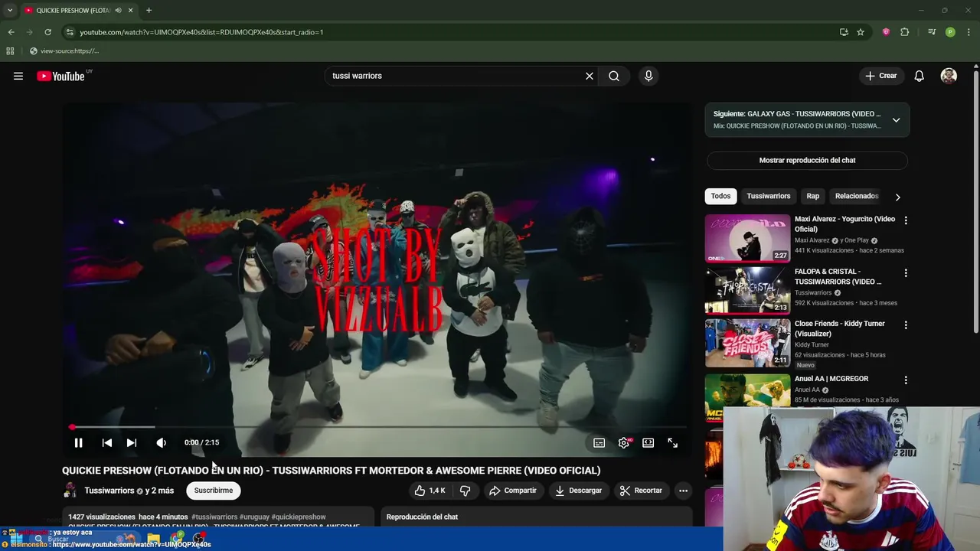Image resolution: width=980 pixels, height=551 pixels.
Task: Open the Tussiwarriors channel avatar
Action: click(70, 491)
